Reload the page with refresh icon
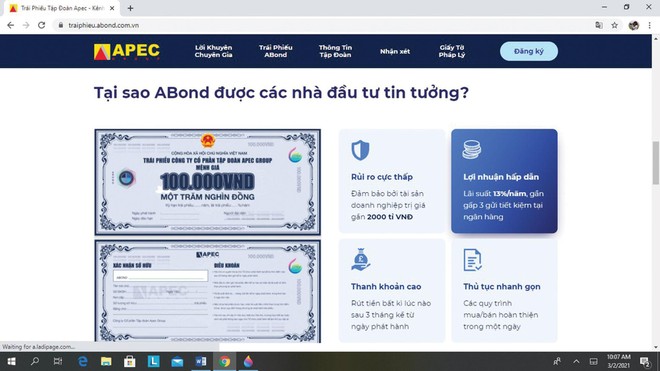660x371 pixels. pyautogui.click(x=41, y=25)
